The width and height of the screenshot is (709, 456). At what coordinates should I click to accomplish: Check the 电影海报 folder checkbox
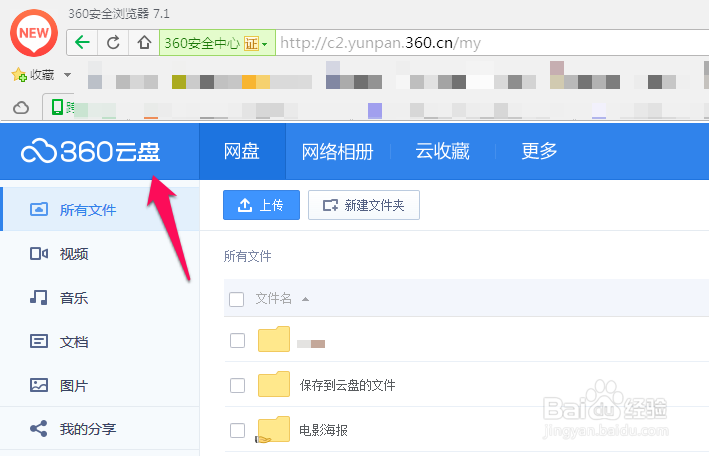click(237, 430)
